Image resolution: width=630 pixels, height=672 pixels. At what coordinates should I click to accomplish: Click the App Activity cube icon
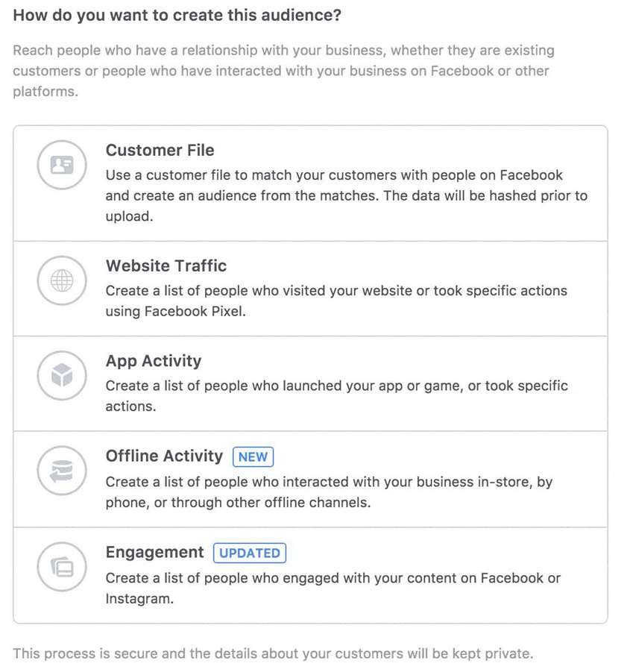tap(62, 375)
